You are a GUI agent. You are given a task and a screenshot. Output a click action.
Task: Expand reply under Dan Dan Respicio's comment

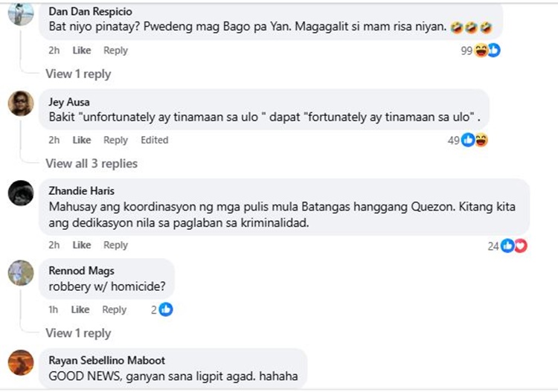click(x=78, y=74)
